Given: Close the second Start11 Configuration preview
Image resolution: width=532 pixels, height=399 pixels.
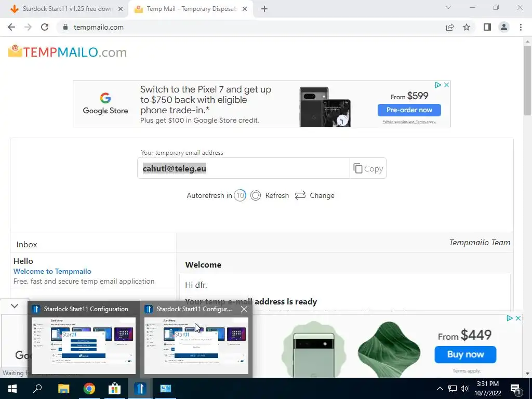Looking at the screenshot, I should point(244,309).
